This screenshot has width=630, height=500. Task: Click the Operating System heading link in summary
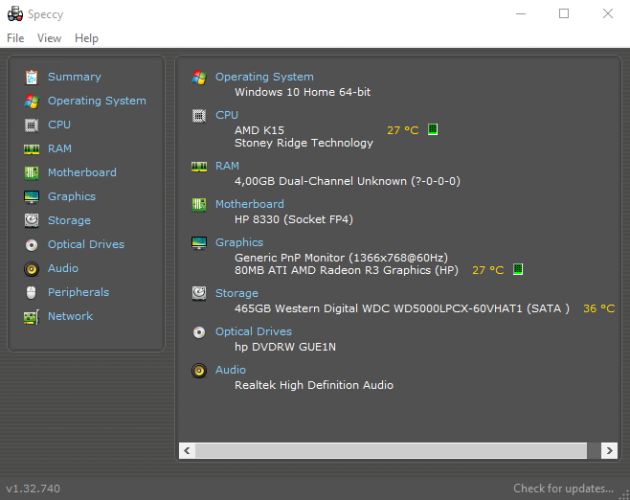pyautogui.click(x=264, y=77)
